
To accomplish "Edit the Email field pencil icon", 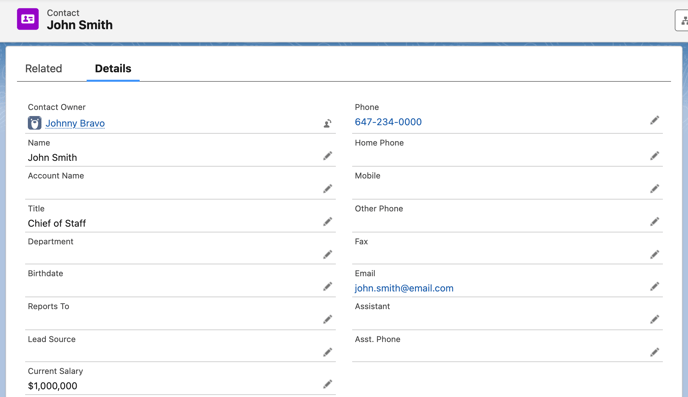I will tap(654, 286).
